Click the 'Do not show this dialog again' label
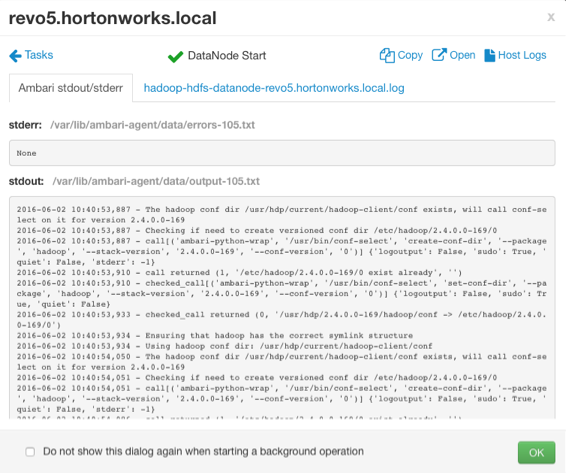Viewport: 566px width, 473px height. (203, 452)
